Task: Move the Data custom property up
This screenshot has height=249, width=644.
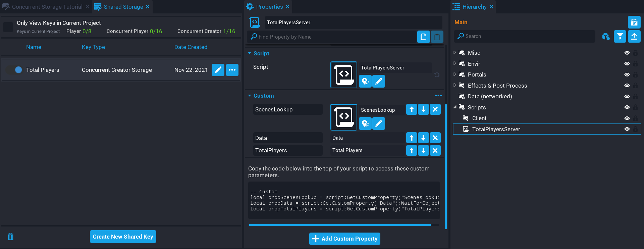Action: 412,138
